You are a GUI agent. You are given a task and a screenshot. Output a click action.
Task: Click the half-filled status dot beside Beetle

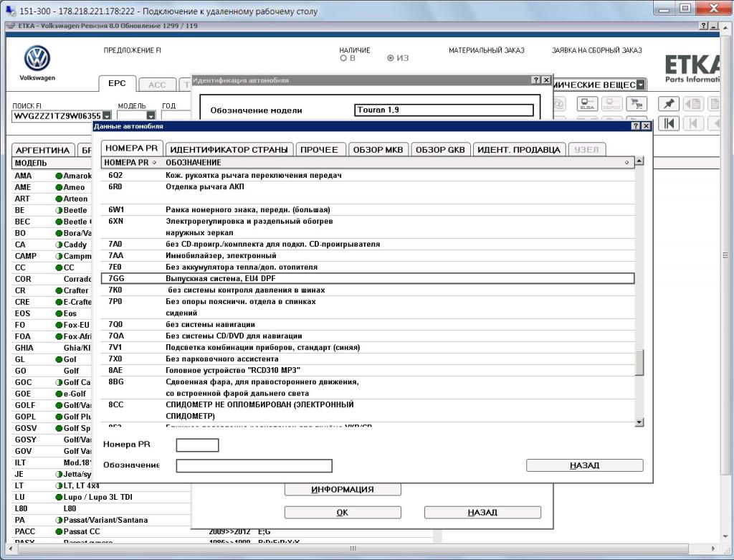pyautogui.click(x=59, y=211)
